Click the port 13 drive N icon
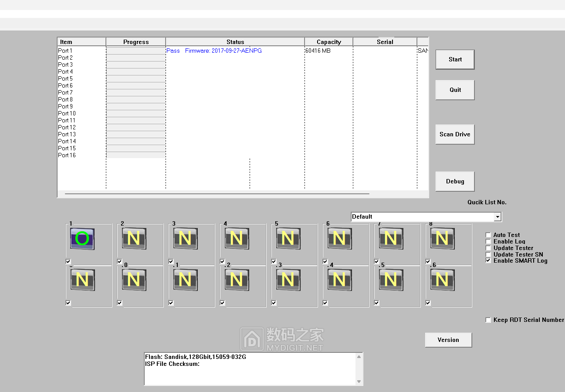Image resolution: width=565 pixels, height=392 pixels. (288, 280)
